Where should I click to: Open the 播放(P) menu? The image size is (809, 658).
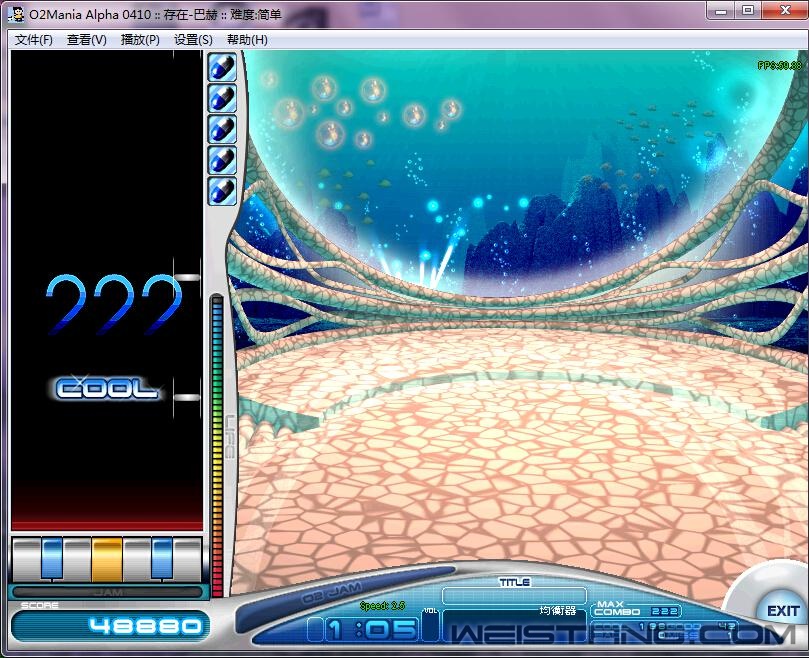coord(140,40)
